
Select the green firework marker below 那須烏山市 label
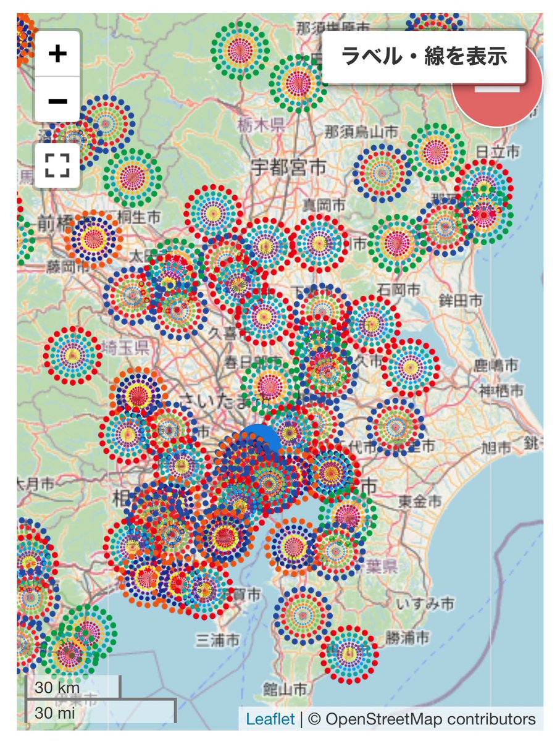(437, 153)
